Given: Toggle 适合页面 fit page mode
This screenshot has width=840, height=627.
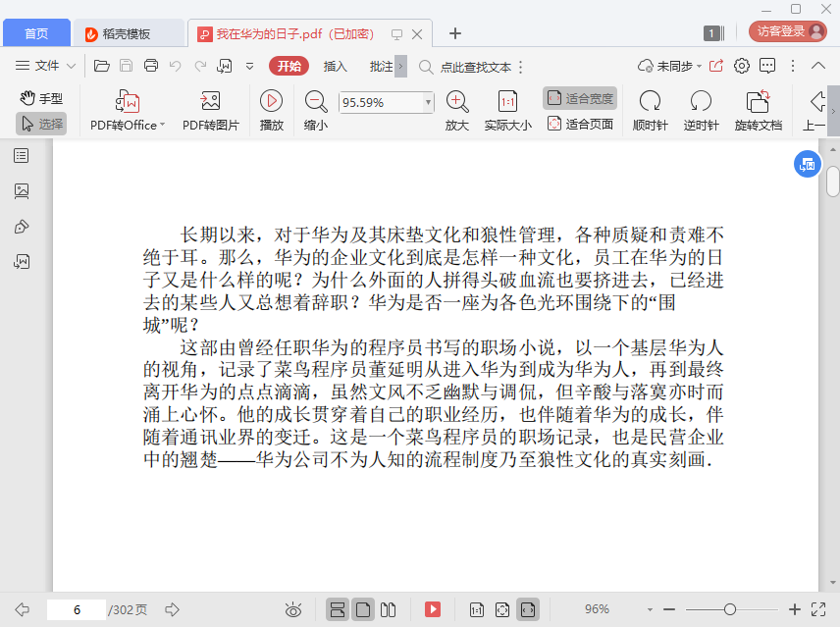Looking at the screenshot, I should tap(580, 125).
